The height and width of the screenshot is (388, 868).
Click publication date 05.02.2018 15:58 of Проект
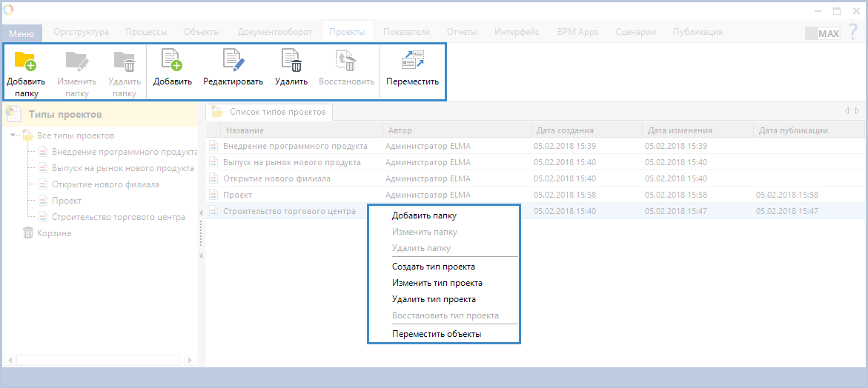click(786, 195)
